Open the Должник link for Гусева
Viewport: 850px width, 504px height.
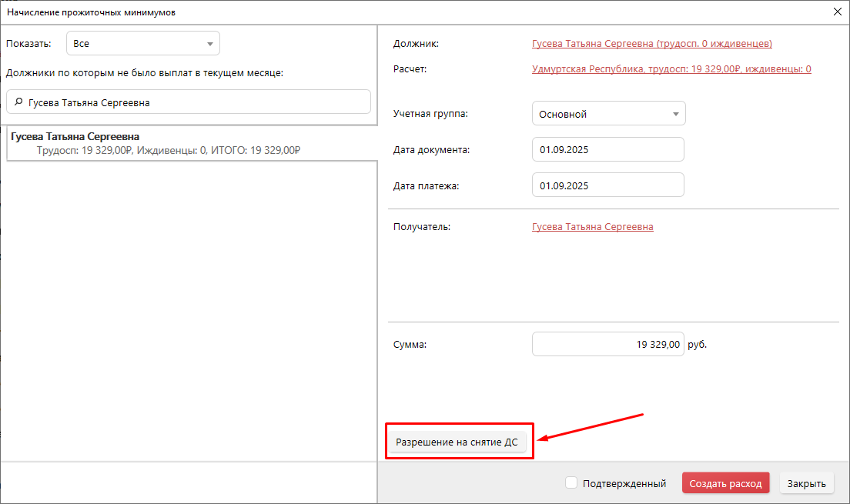click(x=651, y=44)
